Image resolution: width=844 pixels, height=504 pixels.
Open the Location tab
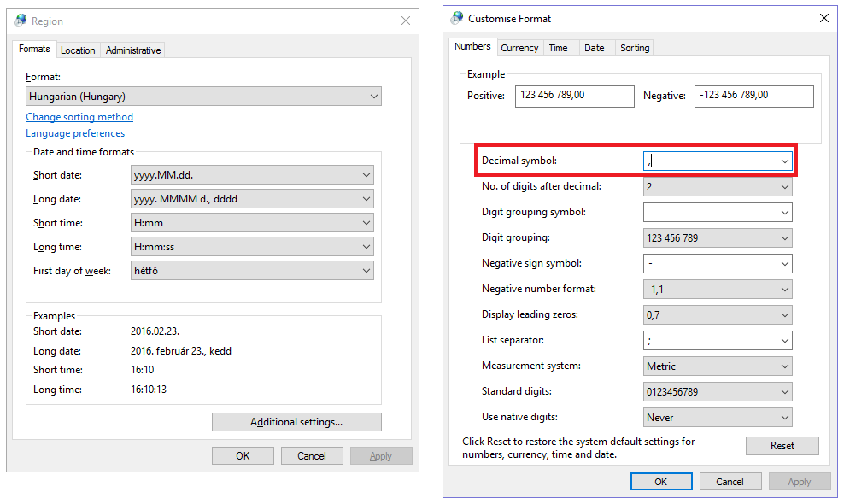coord(78,50)
